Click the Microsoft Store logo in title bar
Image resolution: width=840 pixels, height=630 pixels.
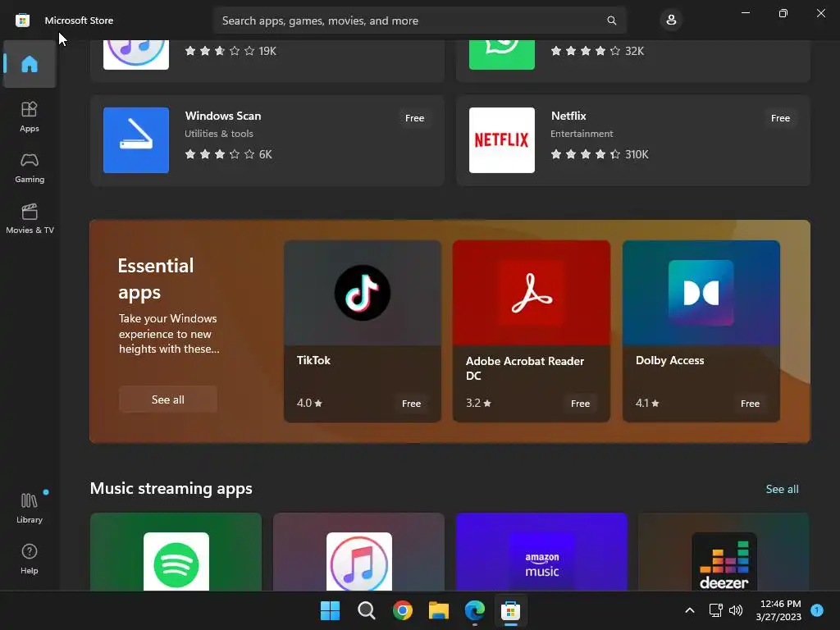(x=22, y=21)
